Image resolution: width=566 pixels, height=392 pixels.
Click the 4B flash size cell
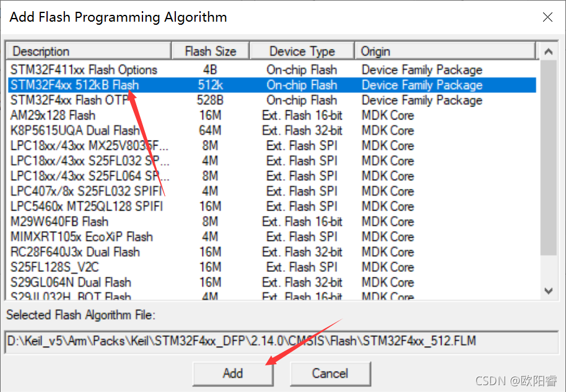[x=210, y=69]
